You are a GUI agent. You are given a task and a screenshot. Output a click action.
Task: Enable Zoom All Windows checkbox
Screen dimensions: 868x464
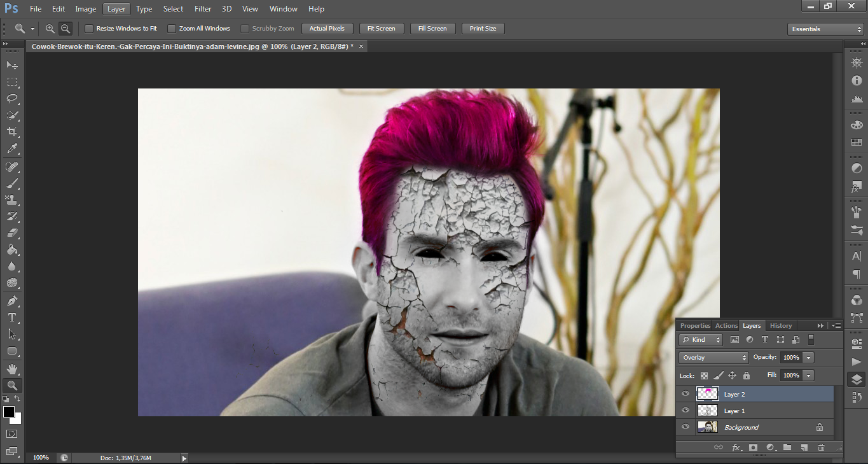[x=171, y=29]
